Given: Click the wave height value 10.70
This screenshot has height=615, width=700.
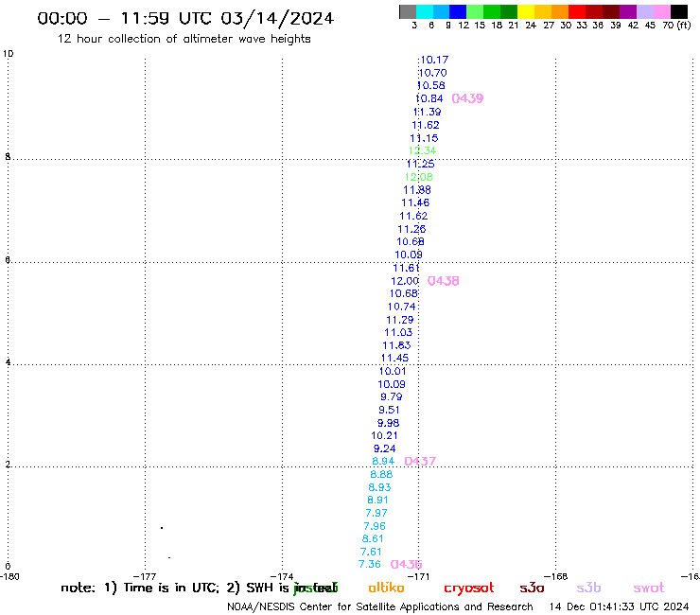Looking at the screenshot, I should (432, 73).
